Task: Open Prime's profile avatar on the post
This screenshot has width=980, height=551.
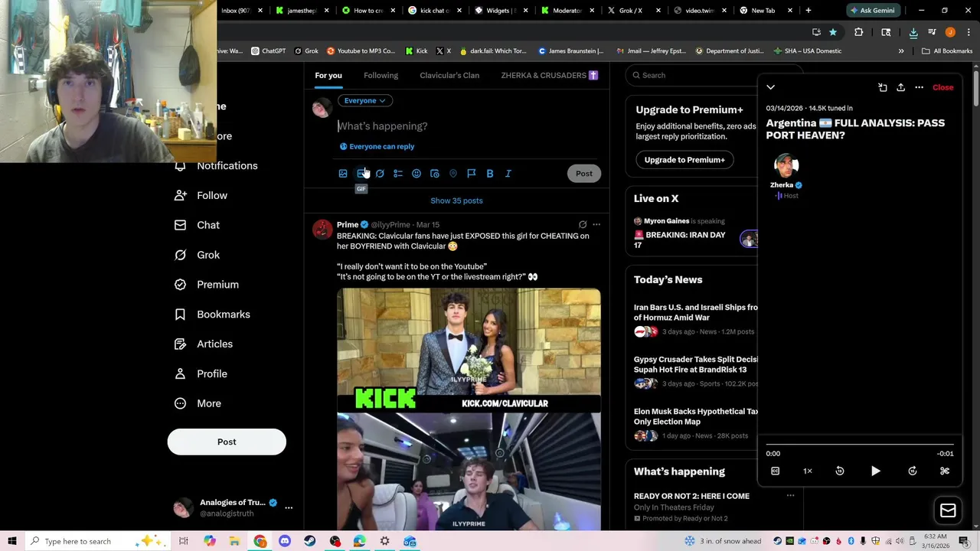Action: coord(322,230)
